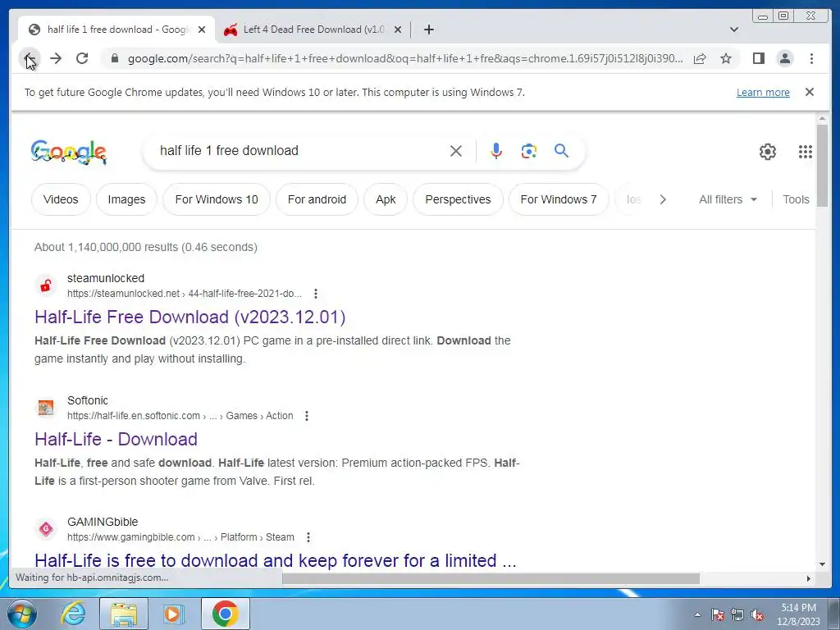Launch Internet Explorer from the taskbar
The height and width of the screenshot is (630, 840).
73,614
